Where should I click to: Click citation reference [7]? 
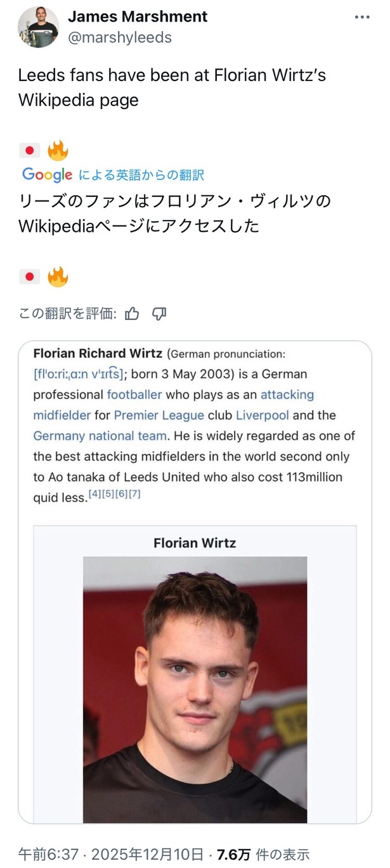tap(134, 494)
